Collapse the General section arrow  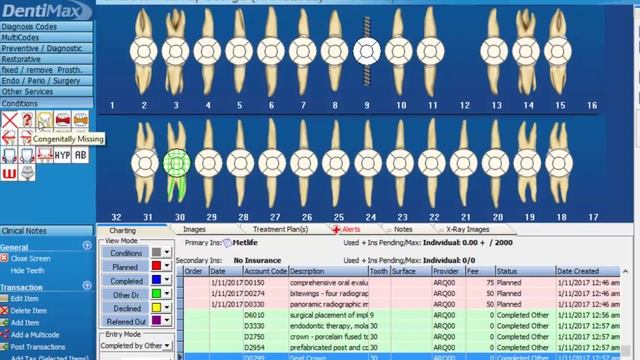tap(87, 245)
